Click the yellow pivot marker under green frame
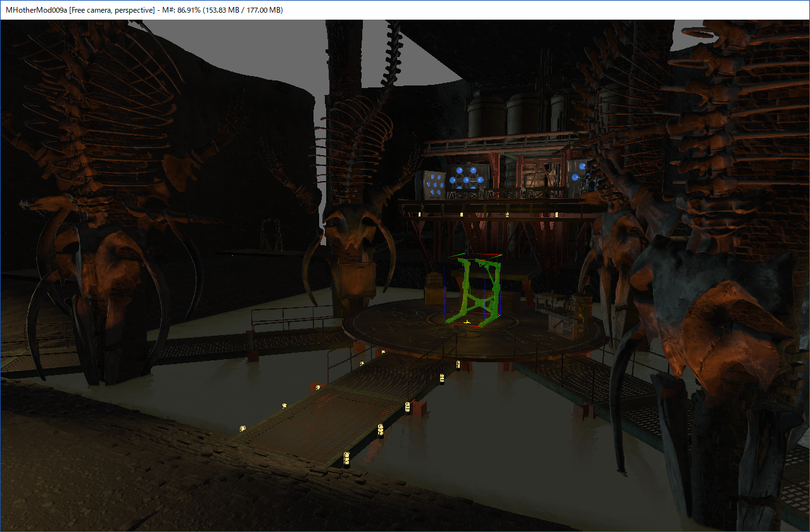810x532 pixels. coord(467,323)
